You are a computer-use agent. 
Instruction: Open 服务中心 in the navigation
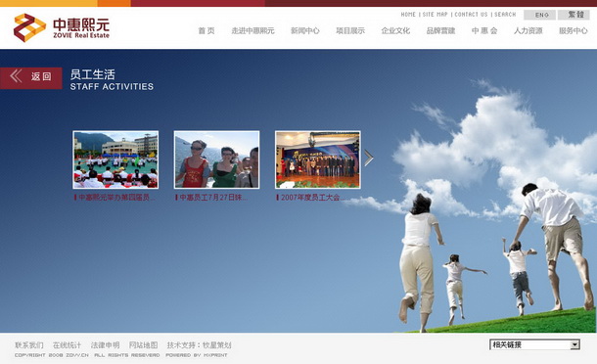click(574, 31)
